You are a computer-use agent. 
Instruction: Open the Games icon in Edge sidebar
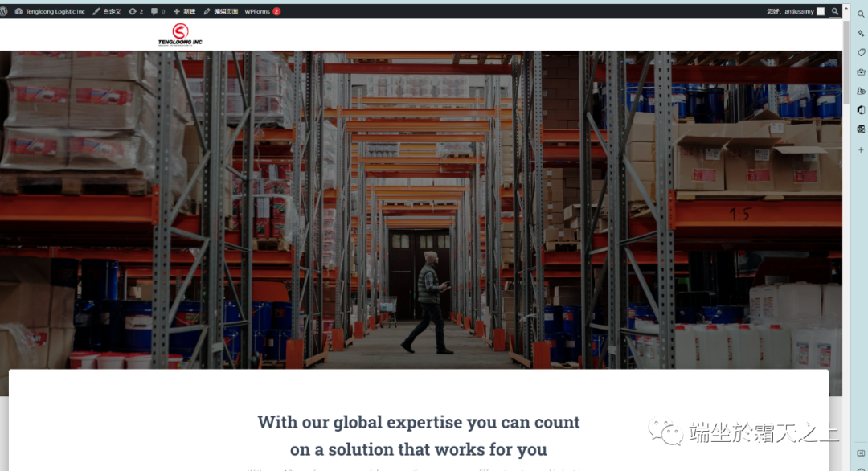pos(861,91)
